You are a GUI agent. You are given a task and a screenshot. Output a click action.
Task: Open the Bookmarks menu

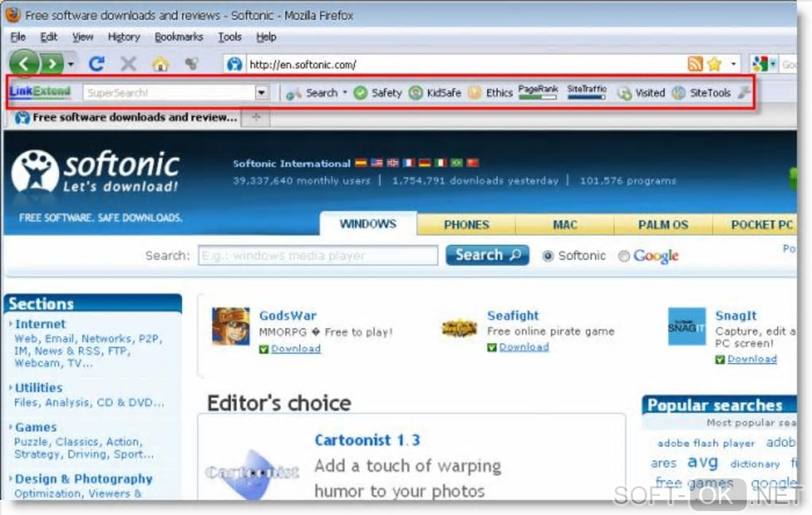click(178, 37)
